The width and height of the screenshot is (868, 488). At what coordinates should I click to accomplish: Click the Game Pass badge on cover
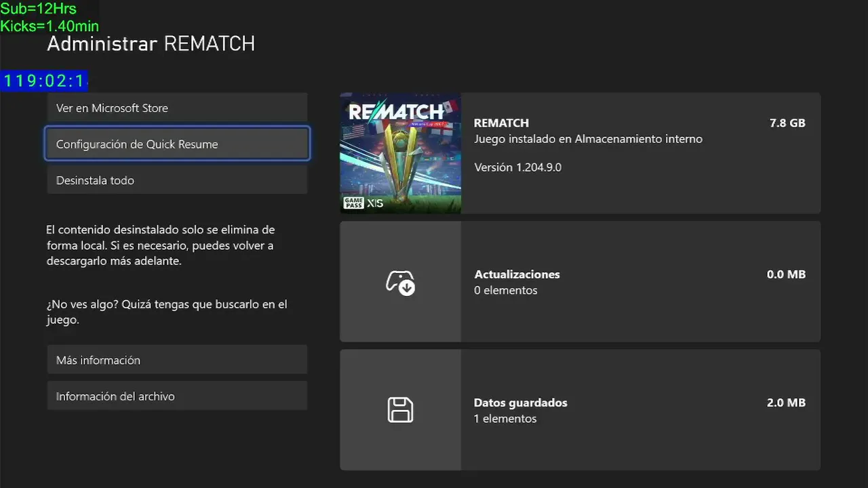click(354, 203)
